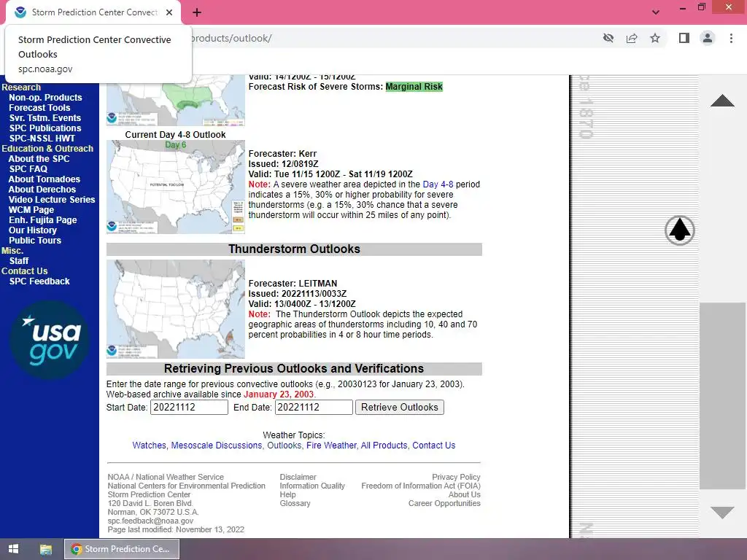Viewport: 747px width, 560px height.
Task: Open the Disclaimer footer link
Action: click(298, 477)
